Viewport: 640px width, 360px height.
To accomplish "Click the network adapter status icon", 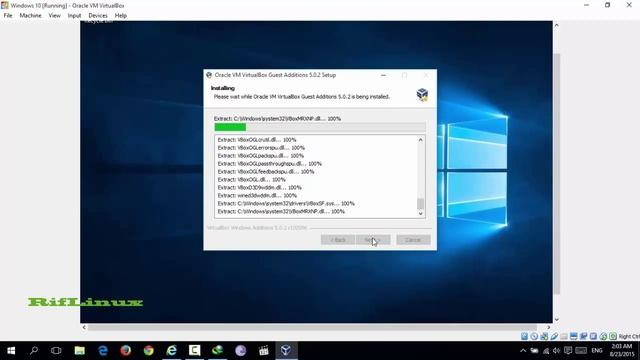I will coord(544,336).
